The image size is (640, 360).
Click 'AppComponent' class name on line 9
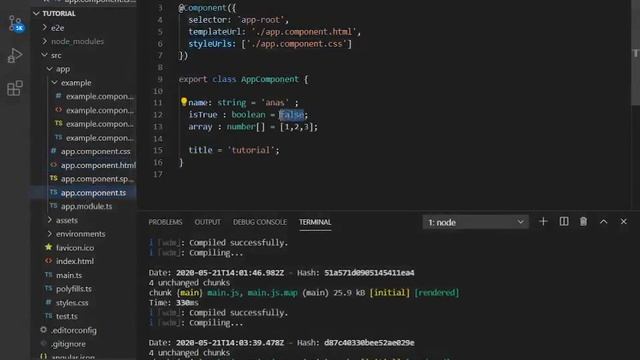(x=270, y=79)
